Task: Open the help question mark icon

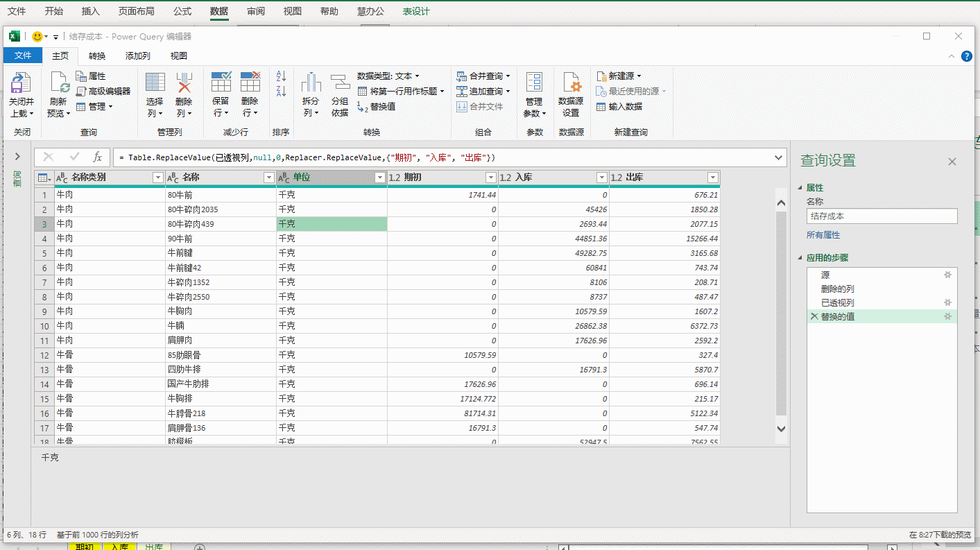Action: click(967, 56)
